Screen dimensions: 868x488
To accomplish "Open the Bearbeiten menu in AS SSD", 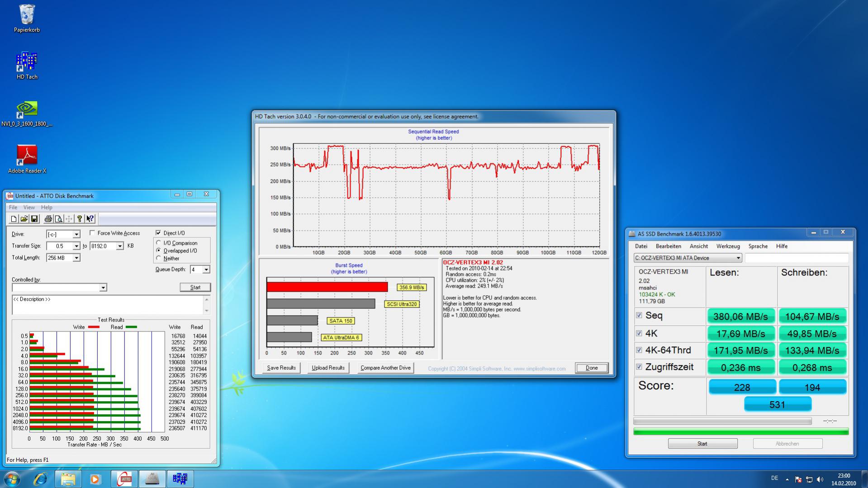I will click(x=668, y=246).
